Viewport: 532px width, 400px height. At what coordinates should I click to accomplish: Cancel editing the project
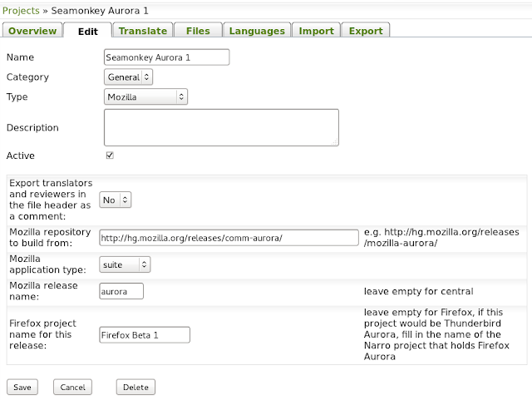tap(72, 387)
